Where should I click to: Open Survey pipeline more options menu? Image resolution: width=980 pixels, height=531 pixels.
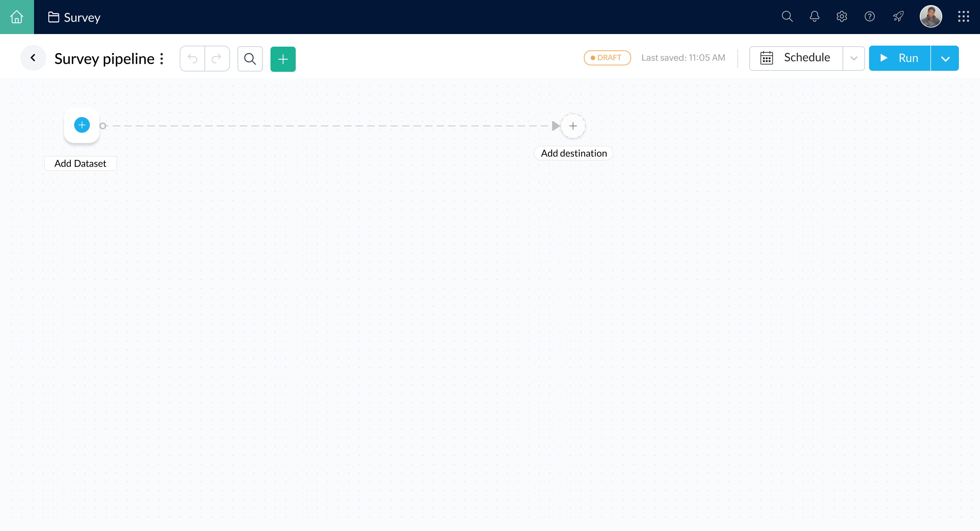(162, 59)
